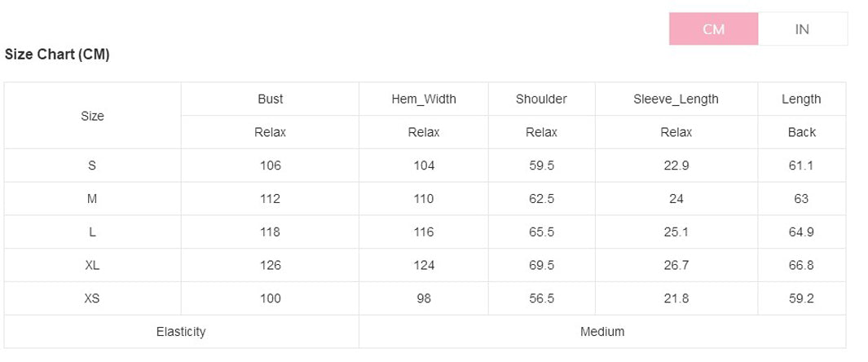Click the Hem_Width column header
This screenshot has width=868, height=362.
[423, 99]
